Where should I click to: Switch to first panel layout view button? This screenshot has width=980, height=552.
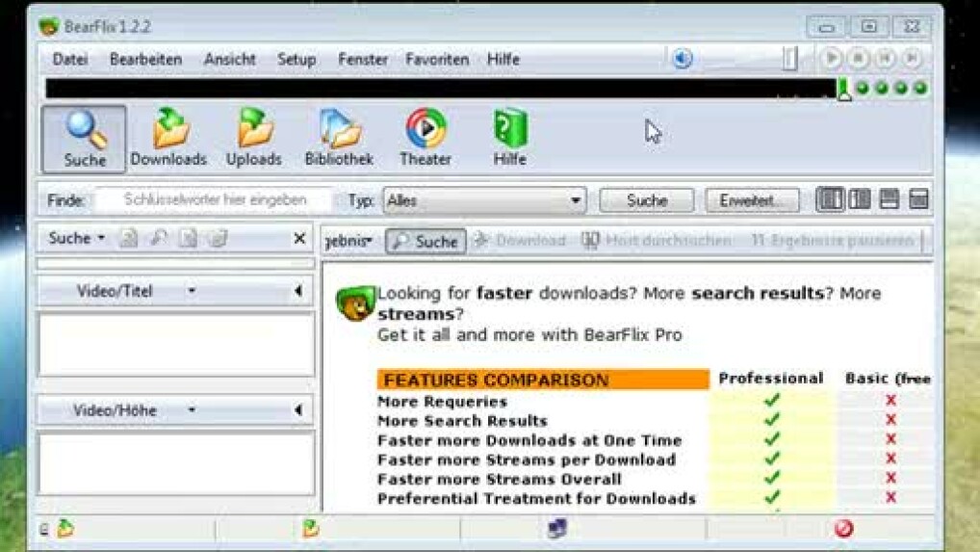(830, 199)
